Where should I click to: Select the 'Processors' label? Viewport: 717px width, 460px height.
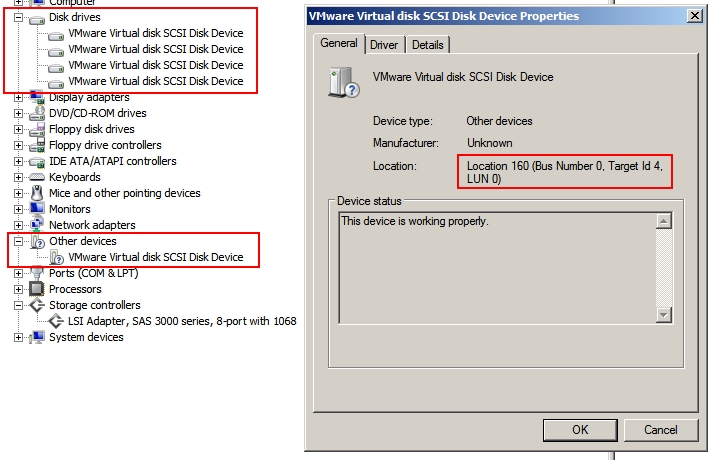pos(75,289)
